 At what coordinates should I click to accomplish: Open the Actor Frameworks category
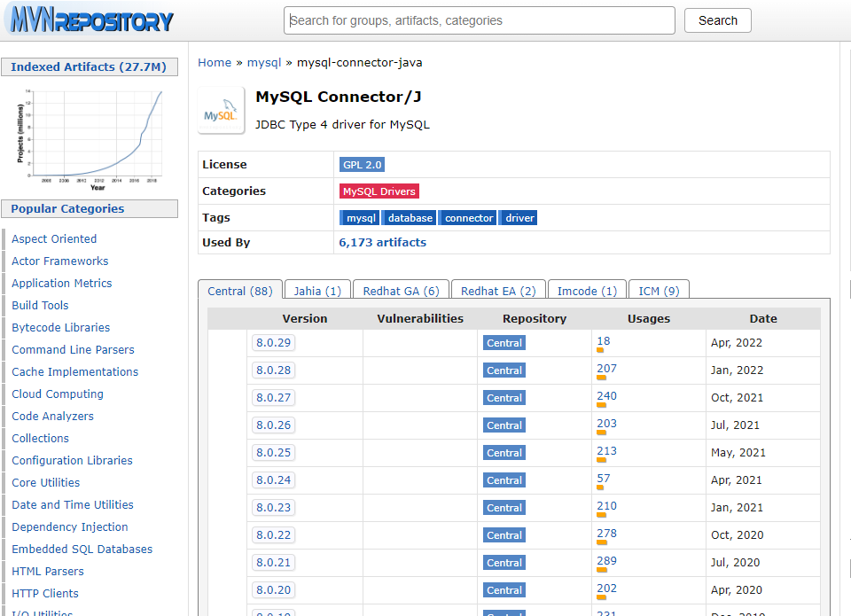60,261
